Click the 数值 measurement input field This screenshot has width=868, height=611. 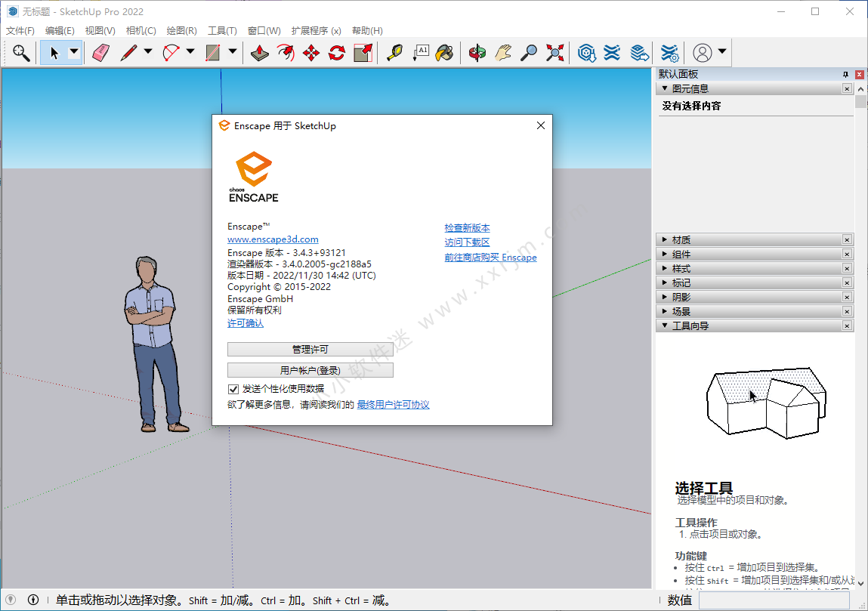[x=774, y=600]
